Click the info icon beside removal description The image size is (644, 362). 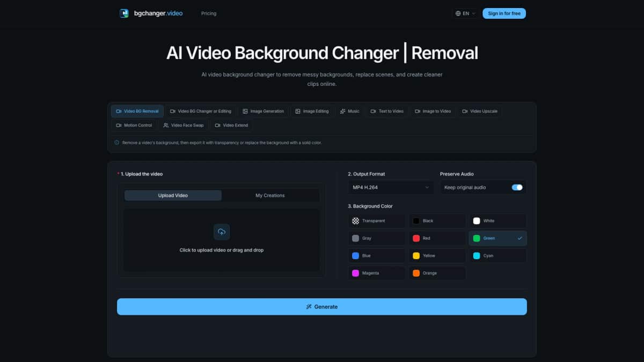tap(117, 143)
